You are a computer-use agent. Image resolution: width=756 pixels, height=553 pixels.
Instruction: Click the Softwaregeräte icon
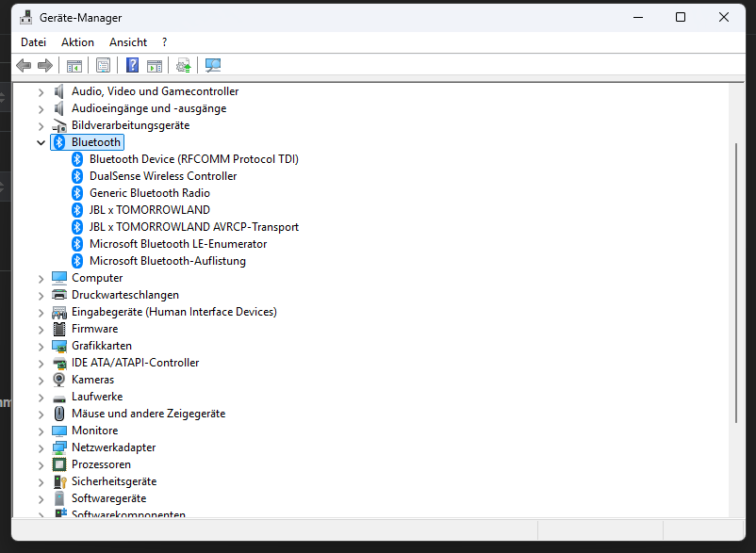point(58,498)
